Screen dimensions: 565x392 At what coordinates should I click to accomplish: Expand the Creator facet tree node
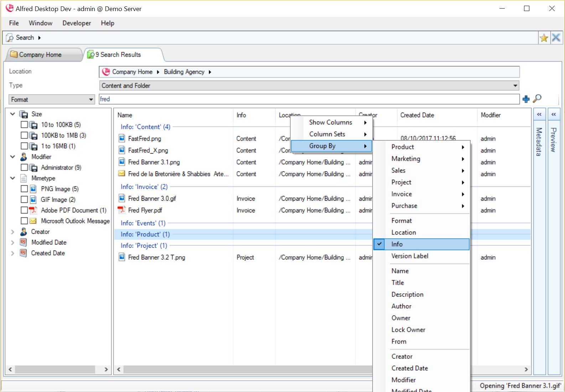point(12,232)
